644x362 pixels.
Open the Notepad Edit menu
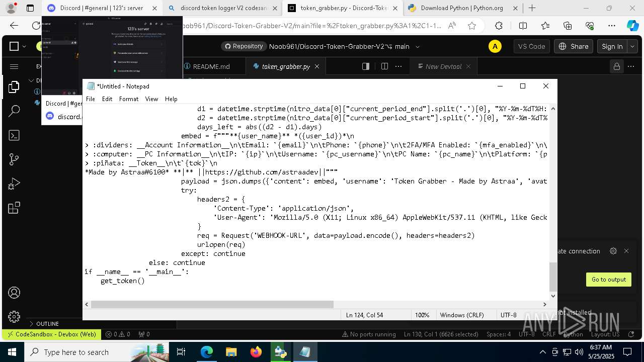coord(107,99)
